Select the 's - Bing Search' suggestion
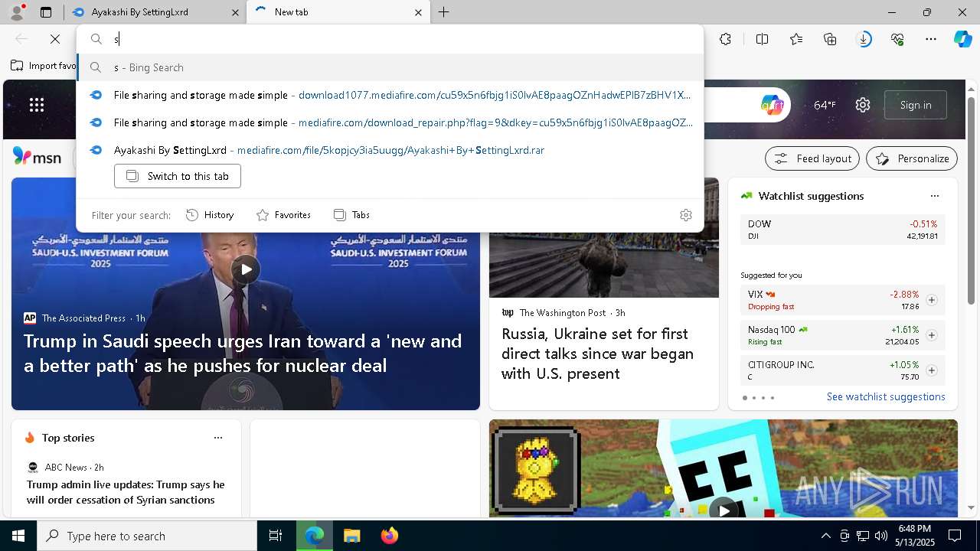This screenshot has height=551, width=980. point(390,67)
